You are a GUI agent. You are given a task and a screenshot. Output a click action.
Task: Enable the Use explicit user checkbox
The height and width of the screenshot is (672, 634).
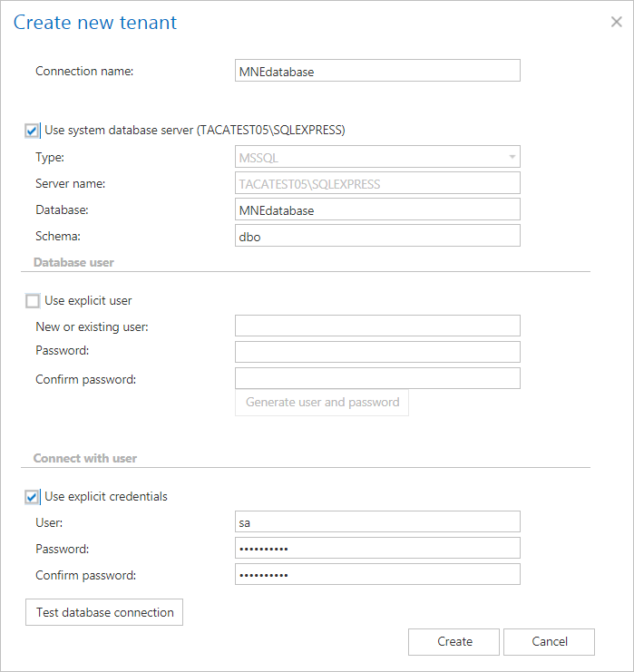33,300
